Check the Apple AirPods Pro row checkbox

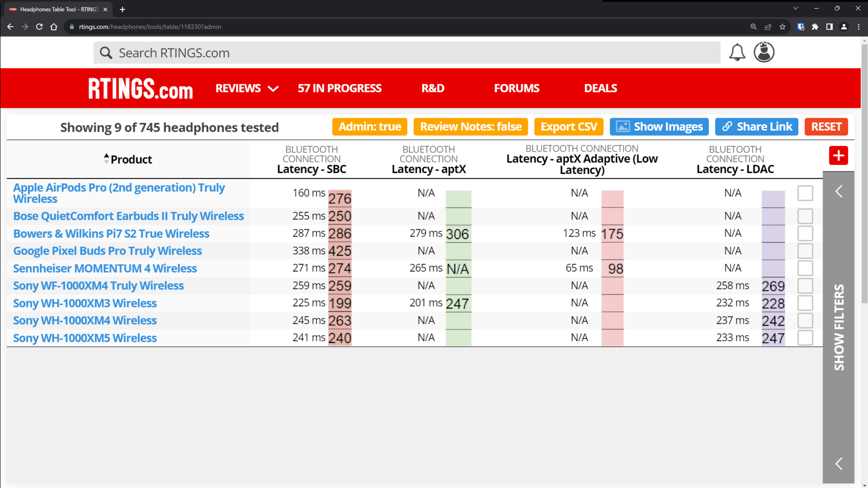[805, 193]
